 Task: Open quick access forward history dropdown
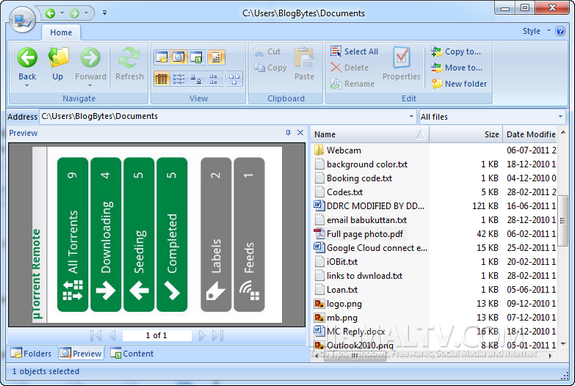coord(87,13)
